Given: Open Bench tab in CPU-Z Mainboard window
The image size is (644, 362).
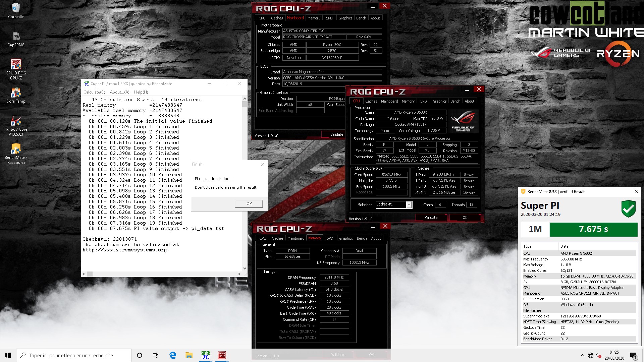Looking at the screenshot, I should pyautogui.click(x=361, y=18).
